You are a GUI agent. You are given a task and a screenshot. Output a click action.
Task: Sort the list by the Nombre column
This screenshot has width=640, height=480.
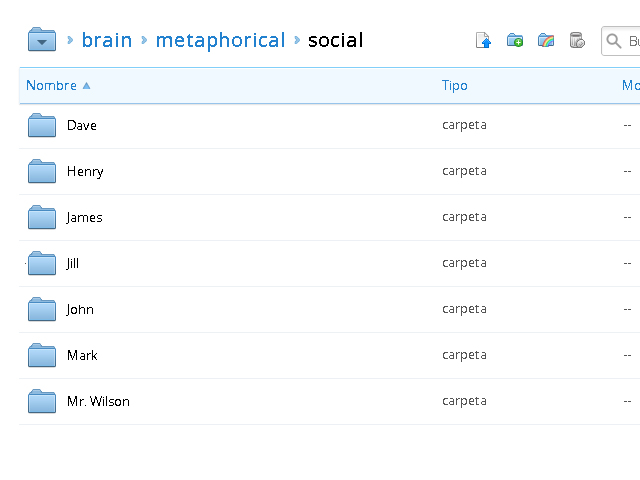[x=51, y=86]
